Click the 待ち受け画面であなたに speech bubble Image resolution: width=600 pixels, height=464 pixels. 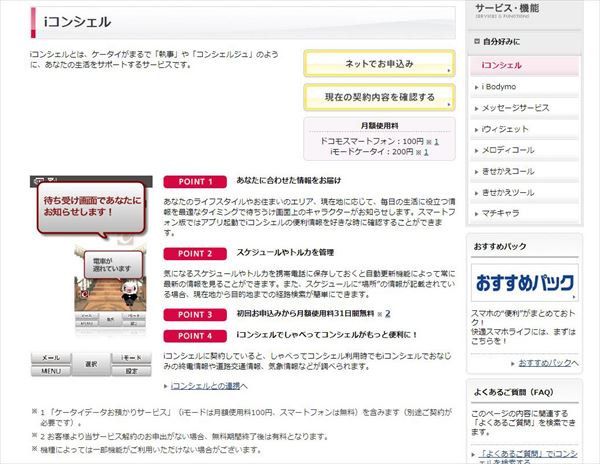(92, 208)
